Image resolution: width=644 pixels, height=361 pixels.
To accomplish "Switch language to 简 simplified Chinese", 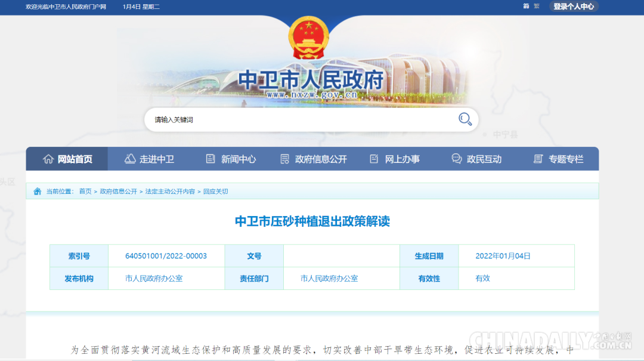I will pyautogui.click(x=525, y=7).
